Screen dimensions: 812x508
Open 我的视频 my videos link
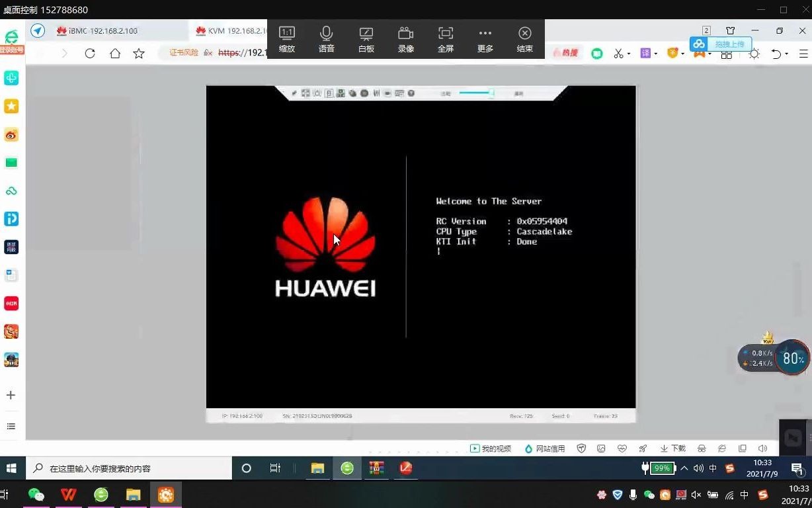click(x=491, y=448)
